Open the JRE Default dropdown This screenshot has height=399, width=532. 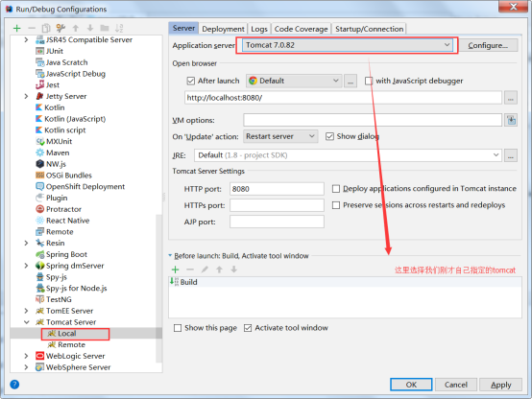click(x=348, y=155)
